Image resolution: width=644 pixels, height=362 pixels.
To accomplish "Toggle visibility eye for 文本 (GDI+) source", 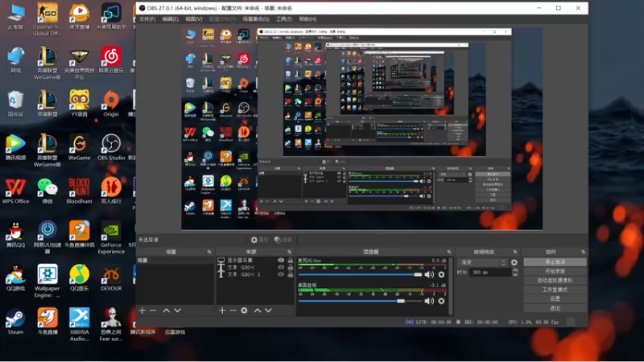I will click(281, 267).
